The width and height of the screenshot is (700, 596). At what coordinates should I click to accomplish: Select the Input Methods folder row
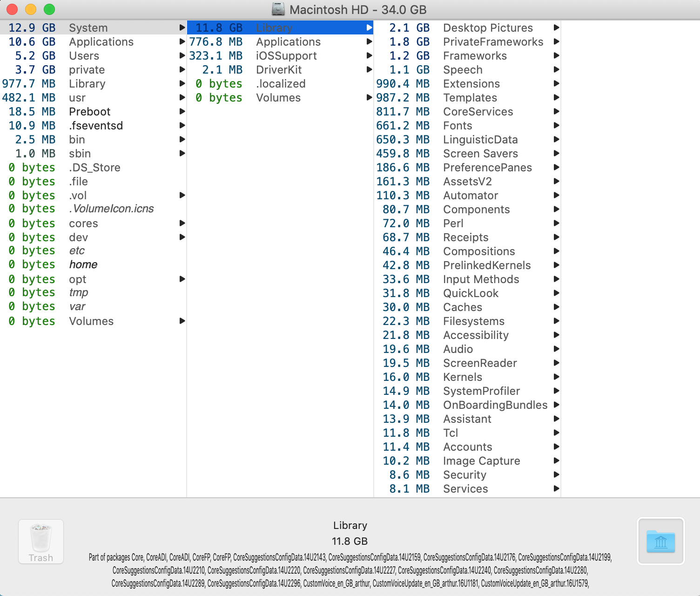point(467,279)
